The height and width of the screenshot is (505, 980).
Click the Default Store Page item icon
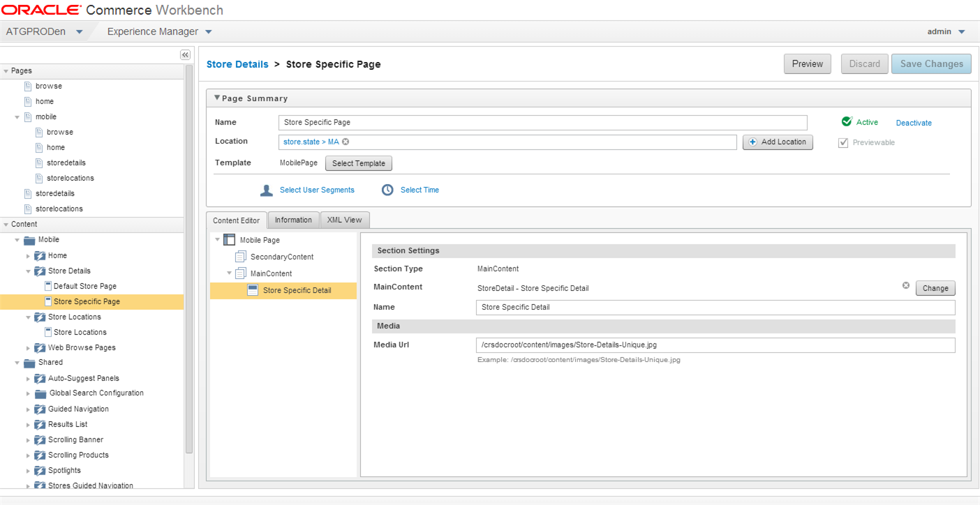(x=47, y=286)
